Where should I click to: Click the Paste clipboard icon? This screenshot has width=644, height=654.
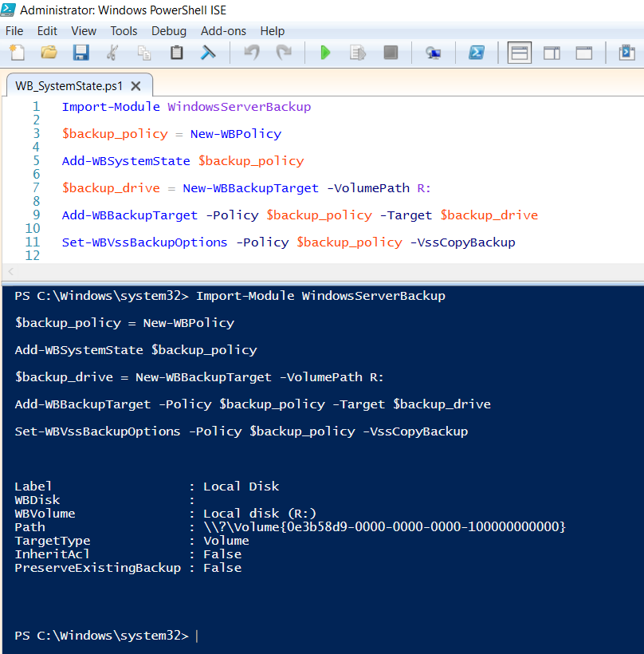click(176, 53)
